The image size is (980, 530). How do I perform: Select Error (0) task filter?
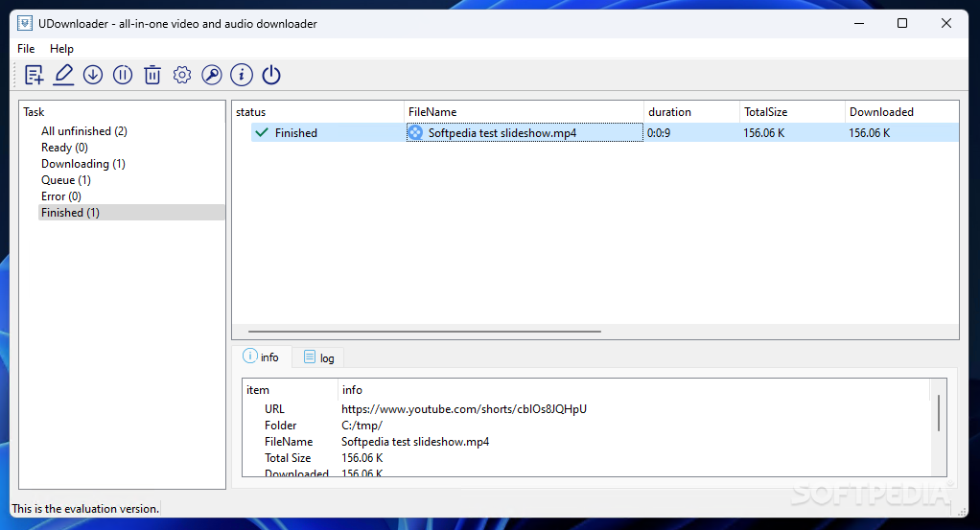(60, 196)
